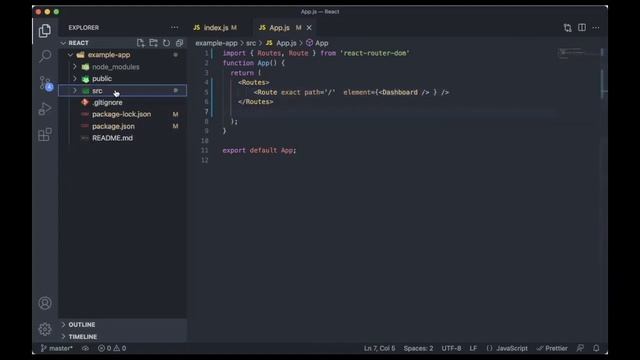Open the Explorer view in activity bar
Viewport: 640px width, 360px height.
coord(45,31)
